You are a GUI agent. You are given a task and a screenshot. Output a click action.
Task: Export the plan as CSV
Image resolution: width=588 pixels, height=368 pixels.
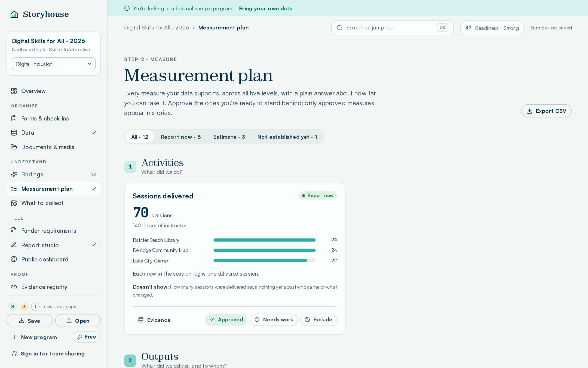(546, 111)
